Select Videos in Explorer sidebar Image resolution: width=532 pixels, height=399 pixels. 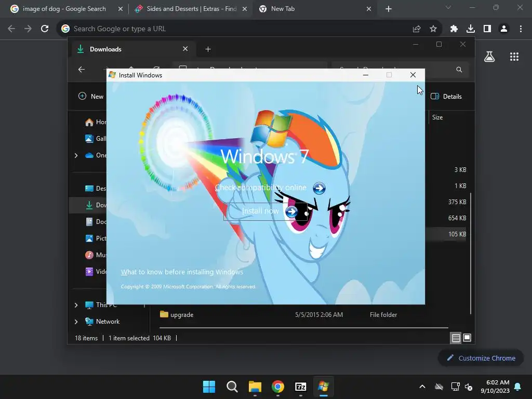click(x=96, y=272)
